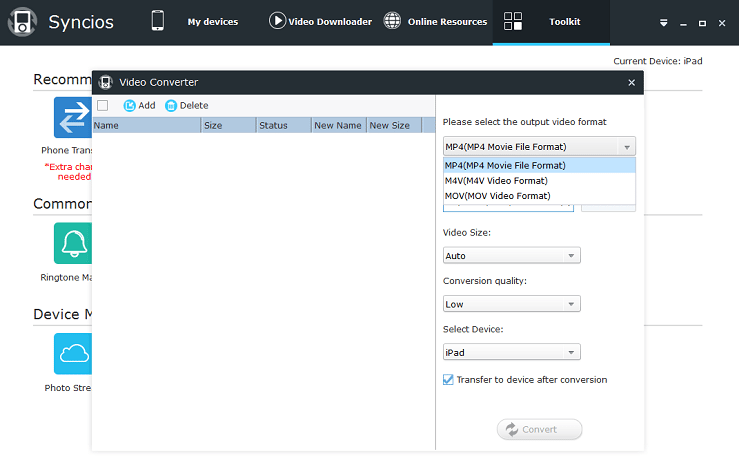Open My devices phone icon
The width and height of the screenshot is (739, 465).
pos(157,21)
